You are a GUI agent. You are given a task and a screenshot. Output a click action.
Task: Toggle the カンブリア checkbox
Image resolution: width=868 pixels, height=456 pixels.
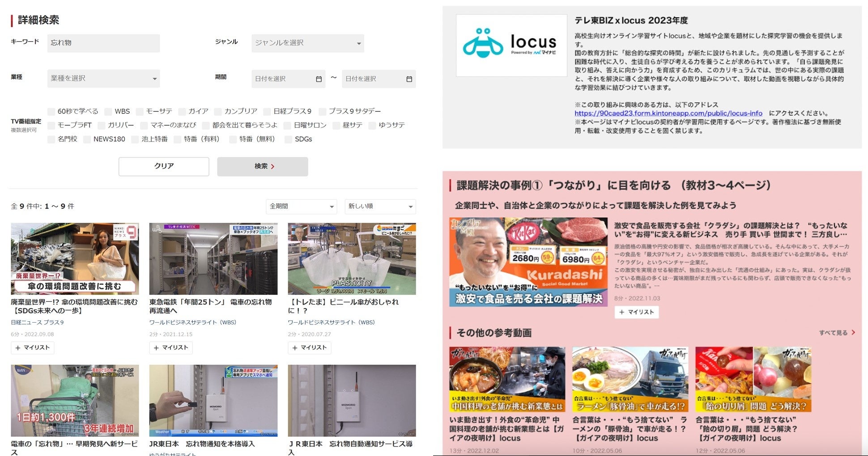[218, 111]
